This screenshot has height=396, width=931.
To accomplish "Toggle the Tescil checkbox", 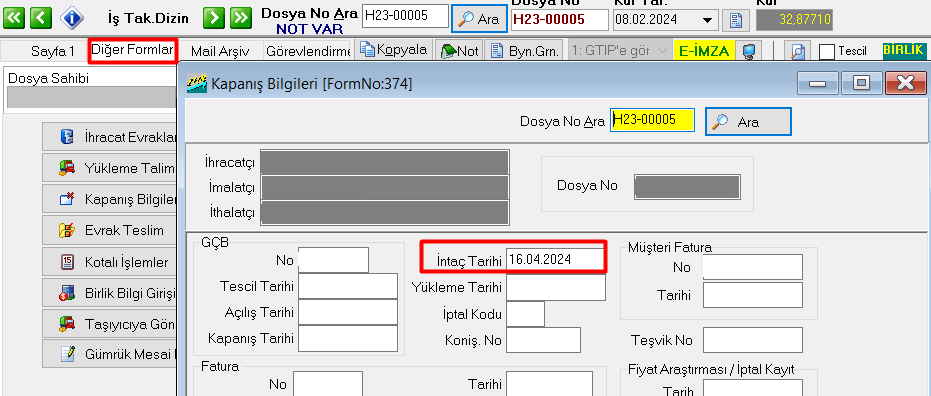I will point(826,52).
